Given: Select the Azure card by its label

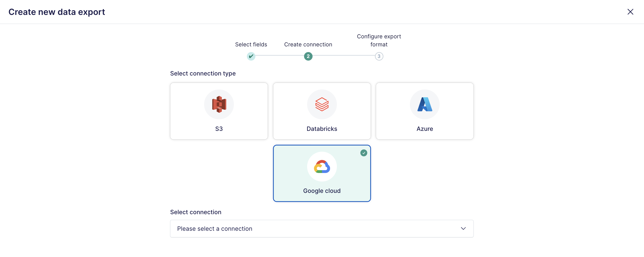Looking at the screenshot, I should pos(425,129).
